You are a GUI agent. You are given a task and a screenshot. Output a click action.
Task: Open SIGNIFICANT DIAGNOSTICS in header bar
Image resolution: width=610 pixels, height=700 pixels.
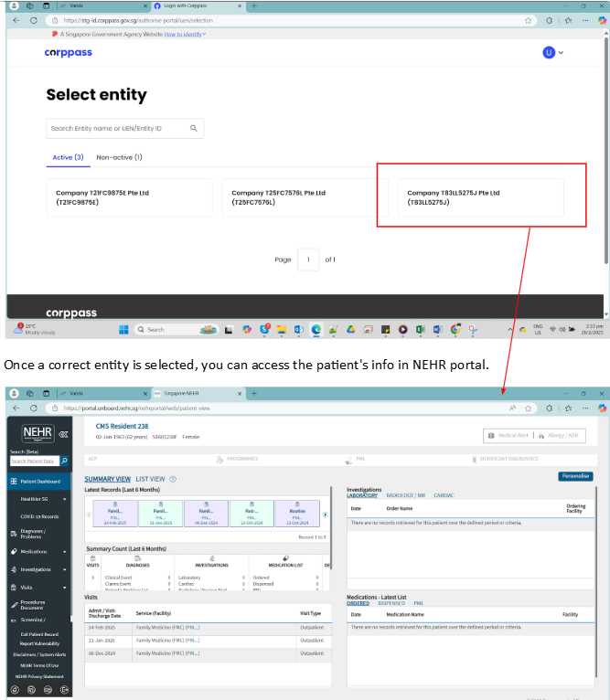tap(505, 459)
